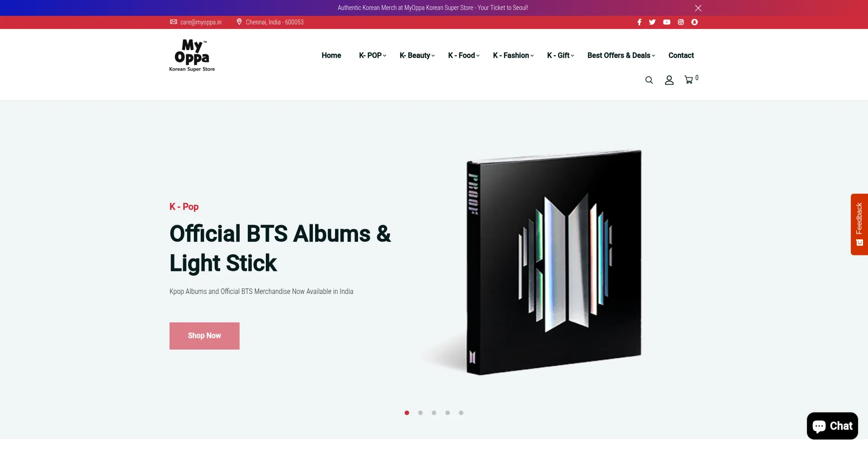Open the Feedback side tab

[x=859, y=224]
